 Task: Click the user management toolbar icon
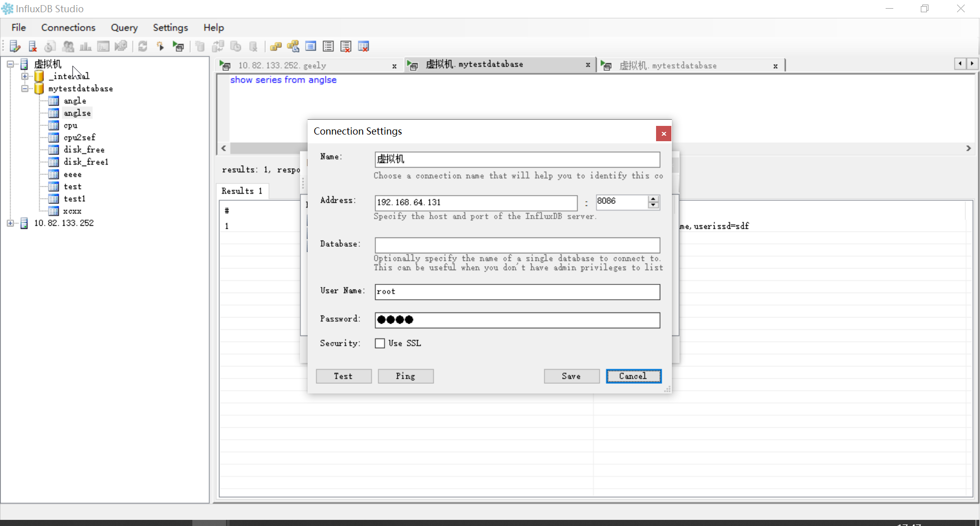click(x=68, y=46)
